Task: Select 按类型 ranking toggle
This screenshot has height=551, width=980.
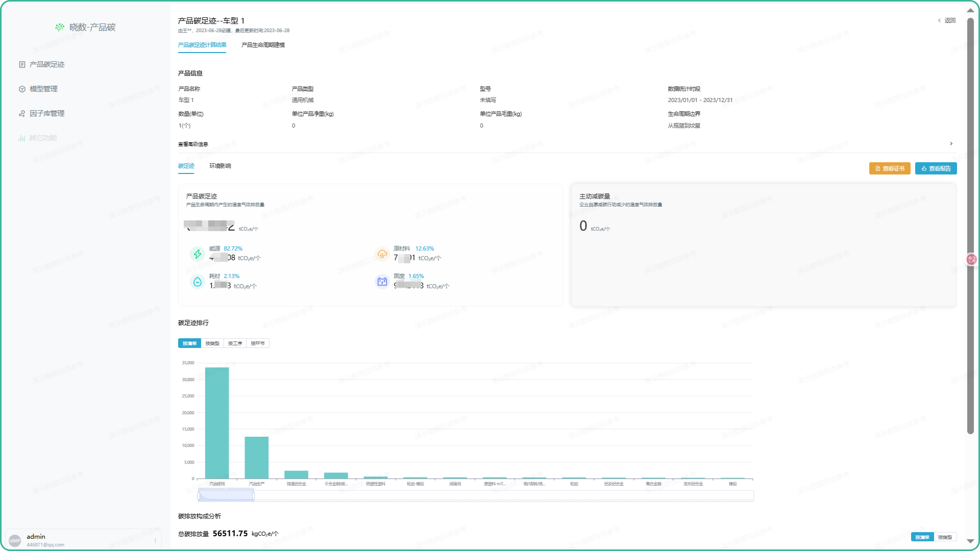Action: (x=212, y=343)
